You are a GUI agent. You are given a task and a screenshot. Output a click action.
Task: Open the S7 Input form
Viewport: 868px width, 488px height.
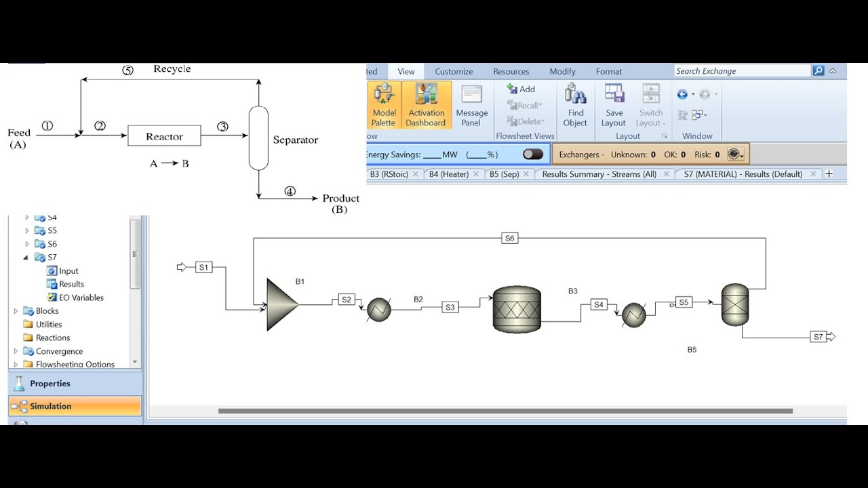coord(62,270)
